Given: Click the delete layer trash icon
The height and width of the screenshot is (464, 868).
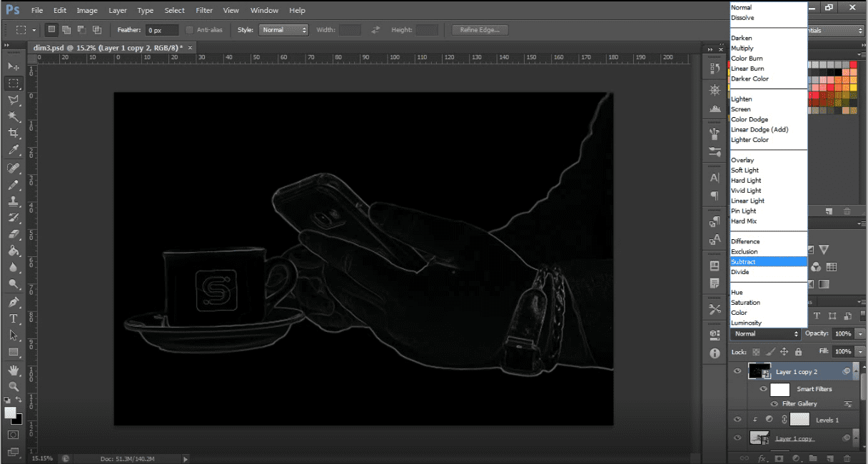Looking at the screenshot, I should tap(847, 458).
